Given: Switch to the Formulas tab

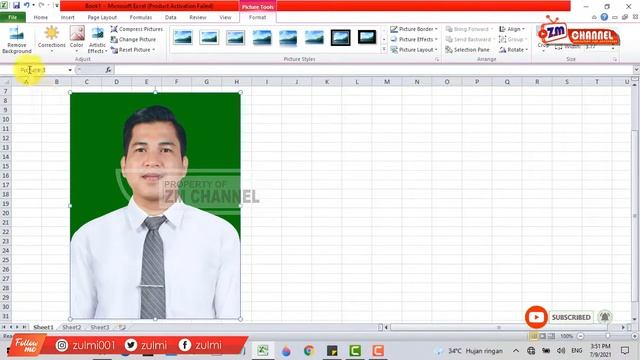Looking at the screenshot, I should pos(141,17).
